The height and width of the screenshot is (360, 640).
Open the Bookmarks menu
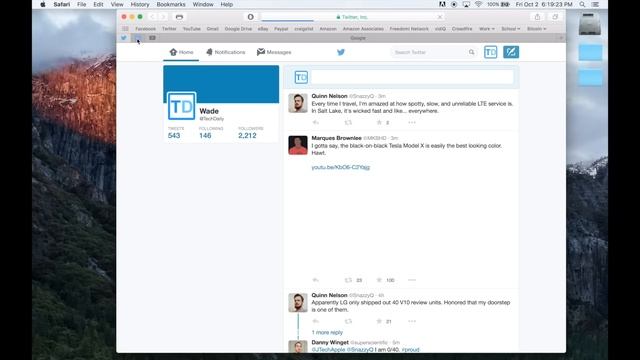coord(171,4)
